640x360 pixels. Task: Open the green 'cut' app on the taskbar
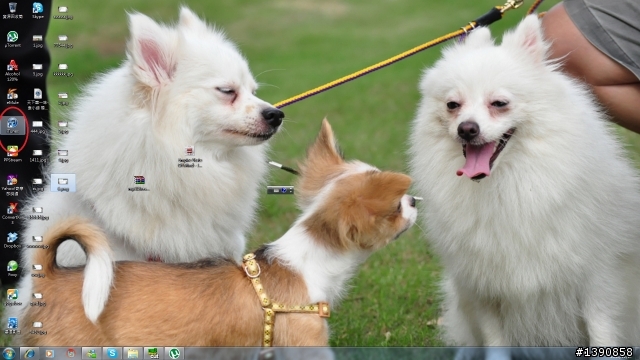pyautogui.click(x=153, y=353)
